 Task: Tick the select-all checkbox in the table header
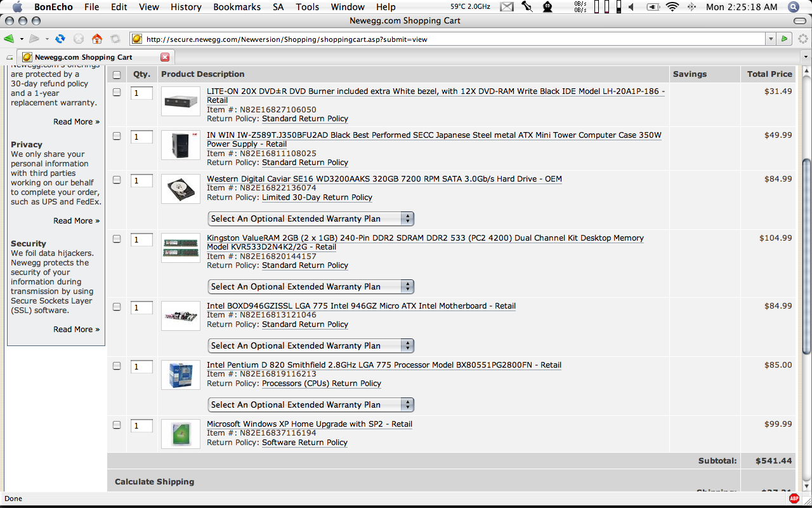pyautogui.click(x=117, y=75)
